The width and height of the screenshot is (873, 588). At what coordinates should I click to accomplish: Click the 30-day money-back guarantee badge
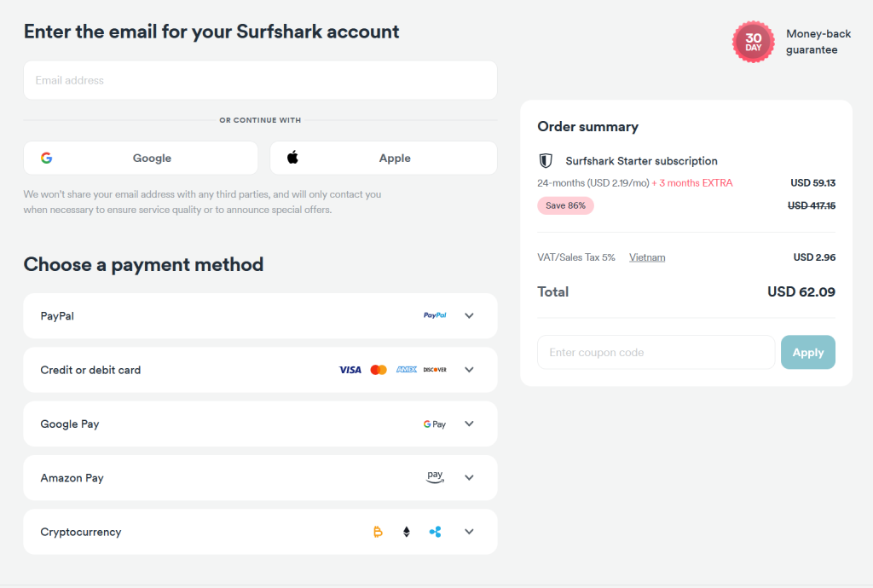[x=753, y=41]
